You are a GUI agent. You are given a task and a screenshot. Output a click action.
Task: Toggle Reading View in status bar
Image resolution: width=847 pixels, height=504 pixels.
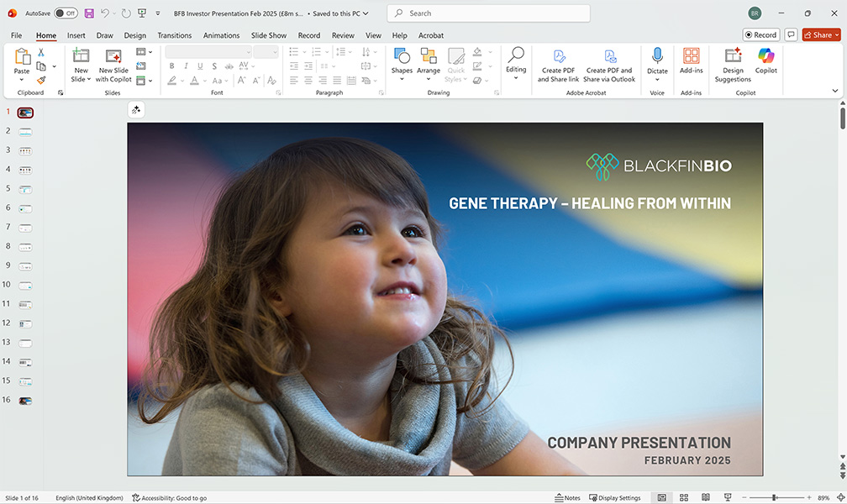(705, 497)
